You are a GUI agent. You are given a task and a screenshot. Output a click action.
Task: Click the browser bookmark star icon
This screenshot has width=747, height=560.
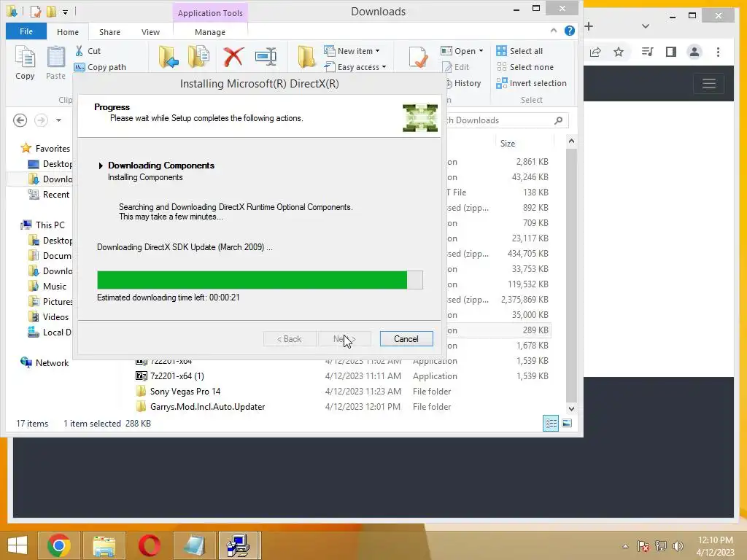(619, 52)
